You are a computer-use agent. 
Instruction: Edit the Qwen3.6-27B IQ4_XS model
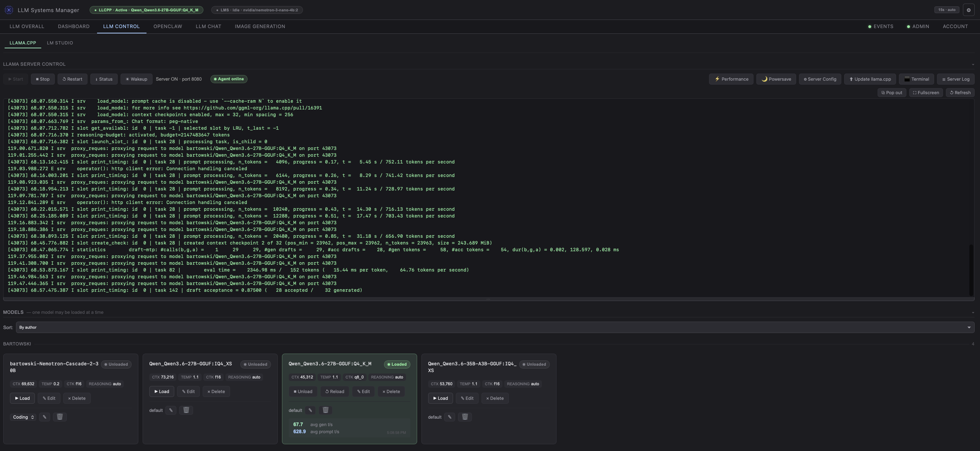click(x=188, y=391)
